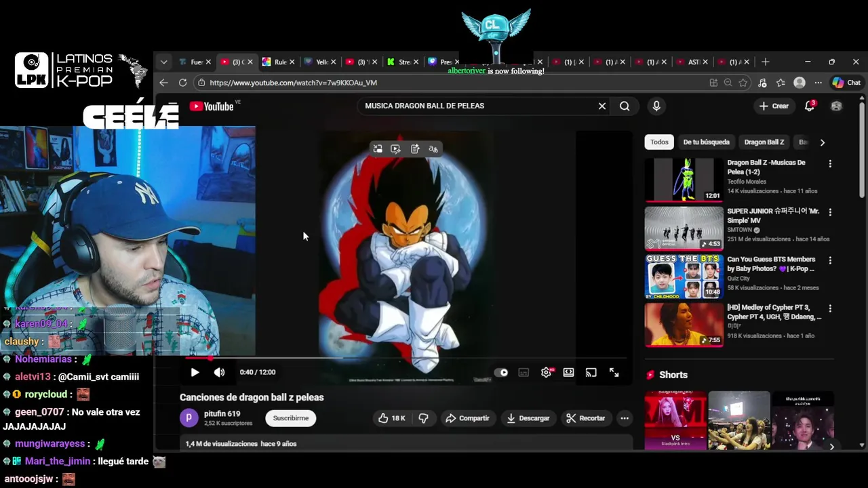Image resolution: width=868 pixels, height=488 pixels.
Task: Clear the YouTube search box text
Action: (x=601, y=106)
